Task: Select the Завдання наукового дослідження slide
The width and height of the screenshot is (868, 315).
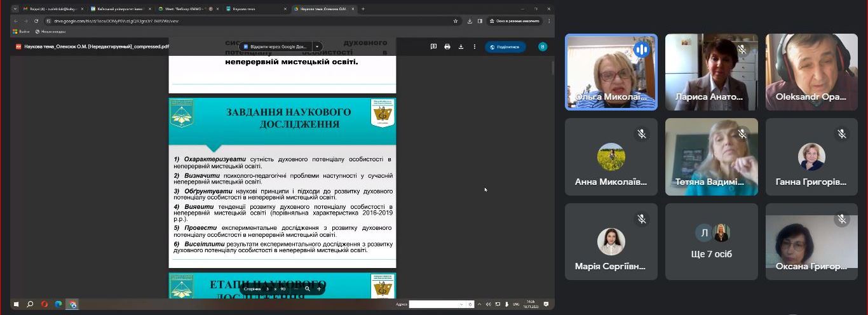Action: coord(282,182)
